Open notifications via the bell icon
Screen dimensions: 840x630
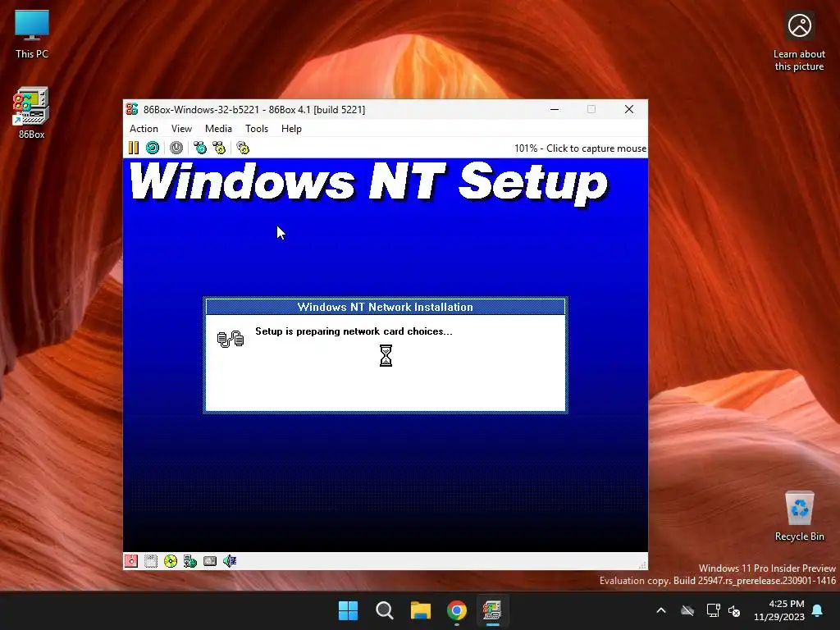tap(818, 610)
